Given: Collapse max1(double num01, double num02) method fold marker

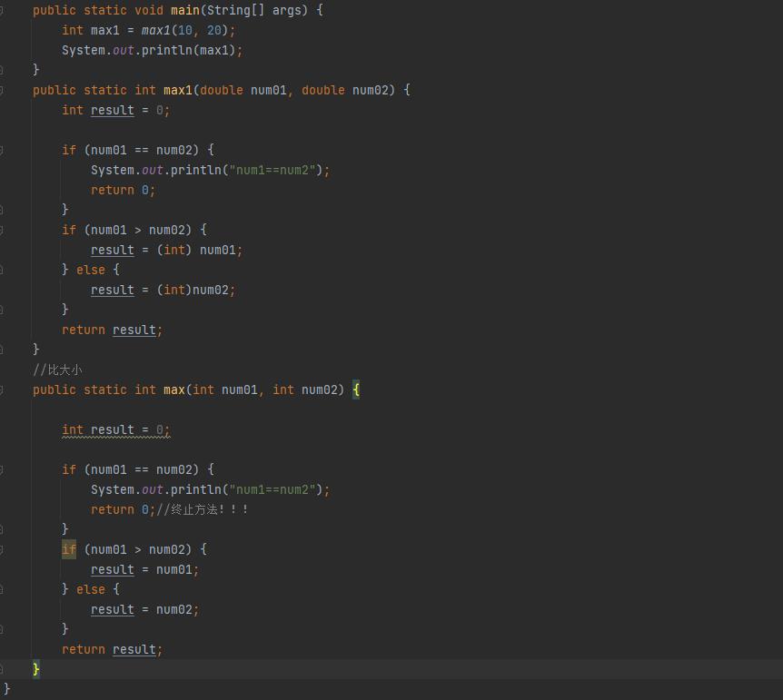Looking at the screenshot, I should click(2, 90).
